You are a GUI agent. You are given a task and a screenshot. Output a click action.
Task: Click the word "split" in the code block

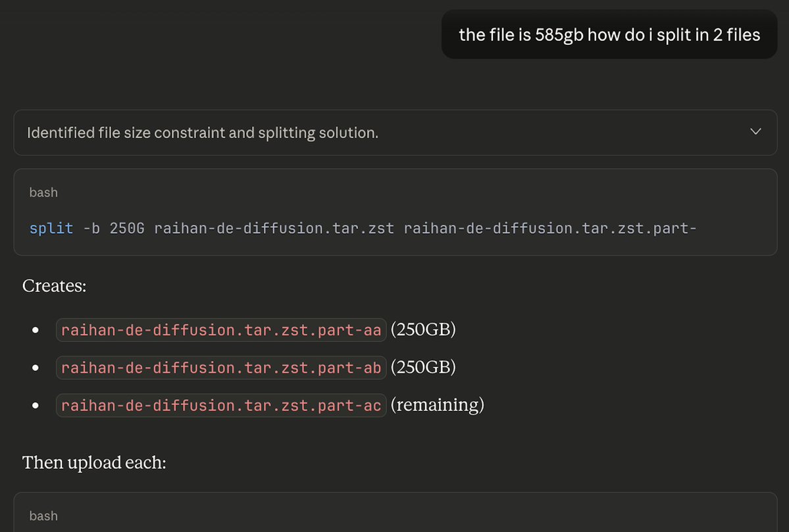51,228
